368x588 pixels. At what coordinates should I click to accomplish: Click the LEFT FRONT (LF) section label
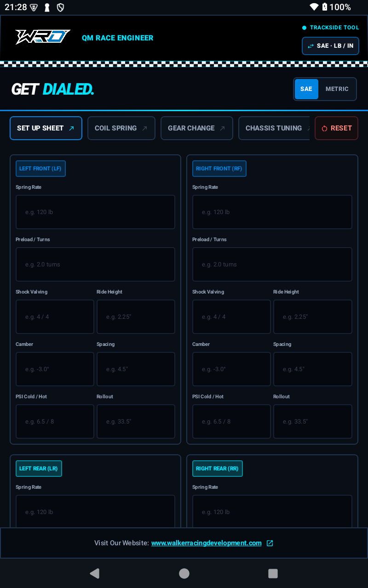(x=40, y=169)
